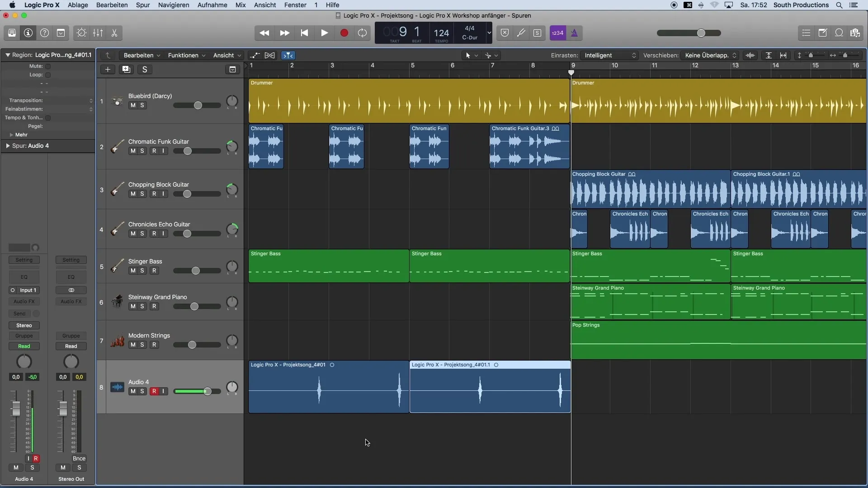
Task: Open the Editors scissors icon
Action: click(114, 33)
